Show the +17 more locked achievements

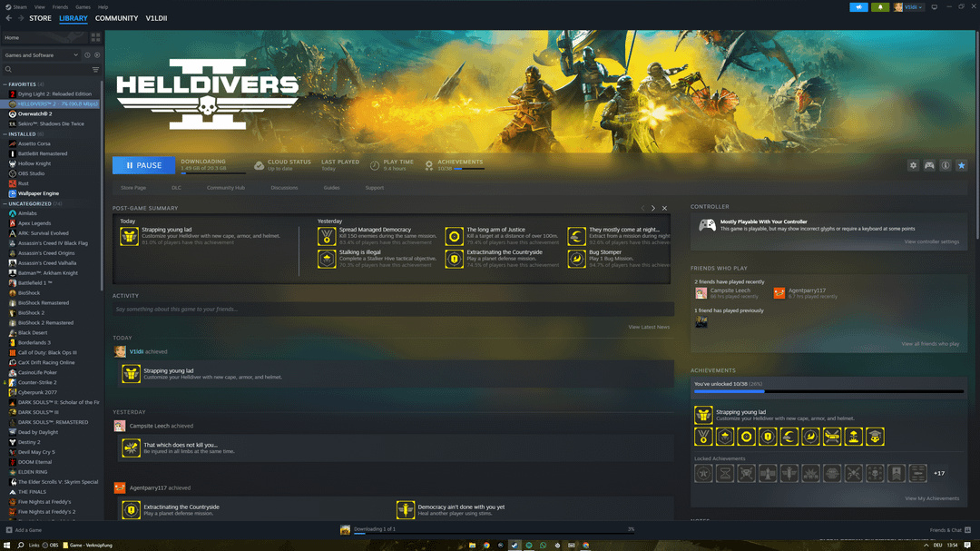point(939,474)
